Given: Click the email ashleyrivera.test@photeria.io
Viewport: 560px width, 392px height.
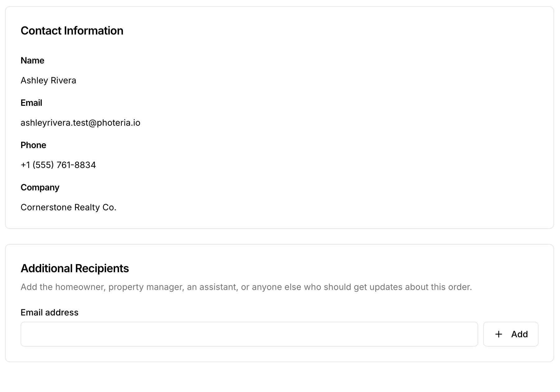Looking at the screenshot, I should [80, 123].
